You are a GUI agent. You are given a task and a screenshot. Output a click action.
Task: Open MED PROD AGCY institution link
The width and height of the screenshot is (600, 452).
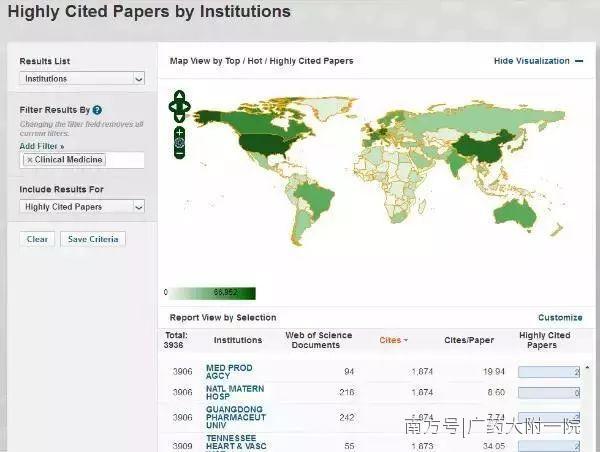229,373
